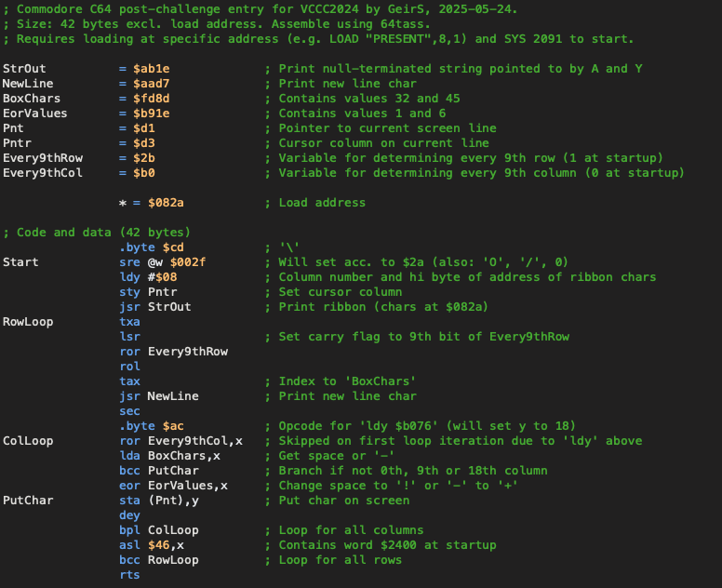
Task: Click the $fd8d value for BoxChars
Action: tap(151, 99)
